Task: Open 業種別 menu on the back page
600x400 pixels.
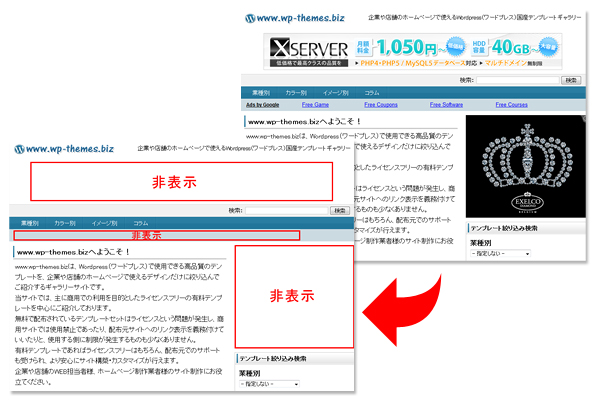Action: 261,93
